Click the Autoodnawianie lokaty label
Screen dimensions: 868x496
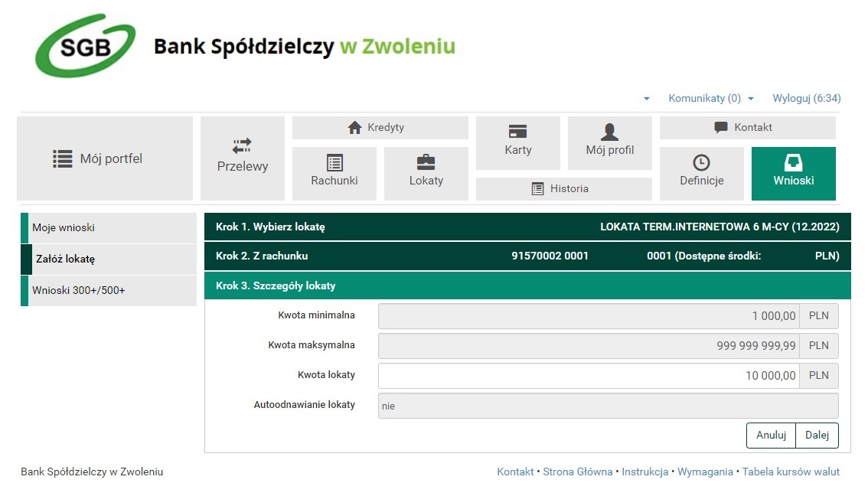click(305, 405)
